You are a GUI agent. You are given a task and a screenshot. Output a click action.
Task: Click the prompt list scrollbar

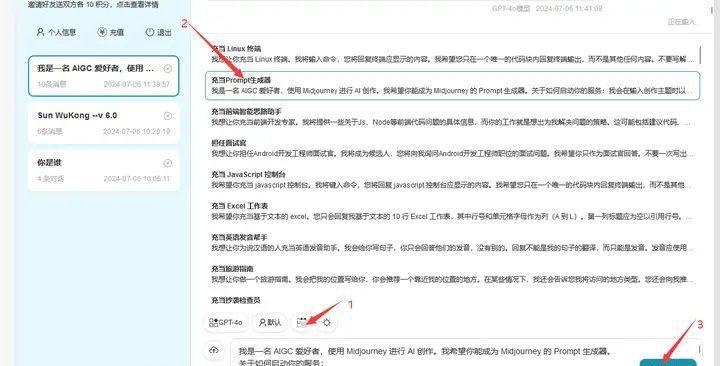coord(700,55)
